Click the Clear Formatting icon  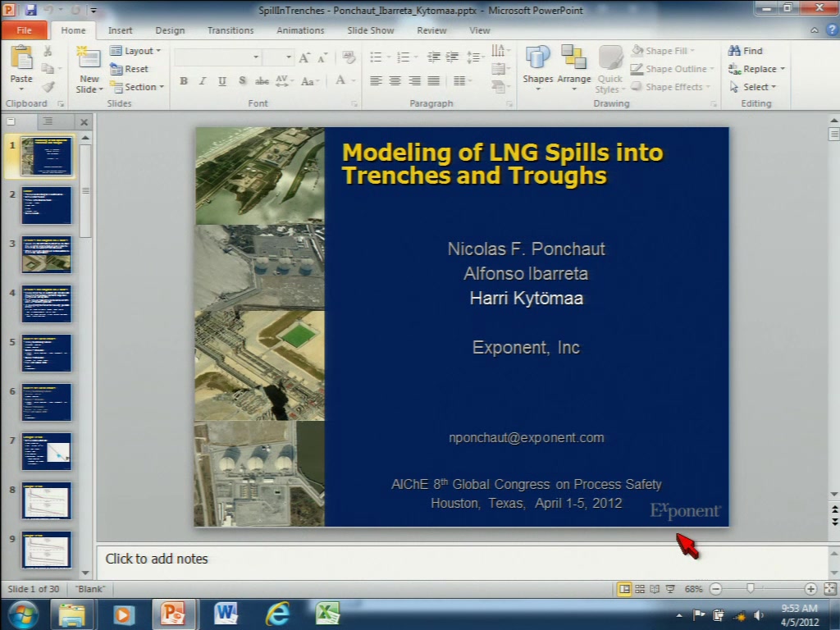pos(349,57)
